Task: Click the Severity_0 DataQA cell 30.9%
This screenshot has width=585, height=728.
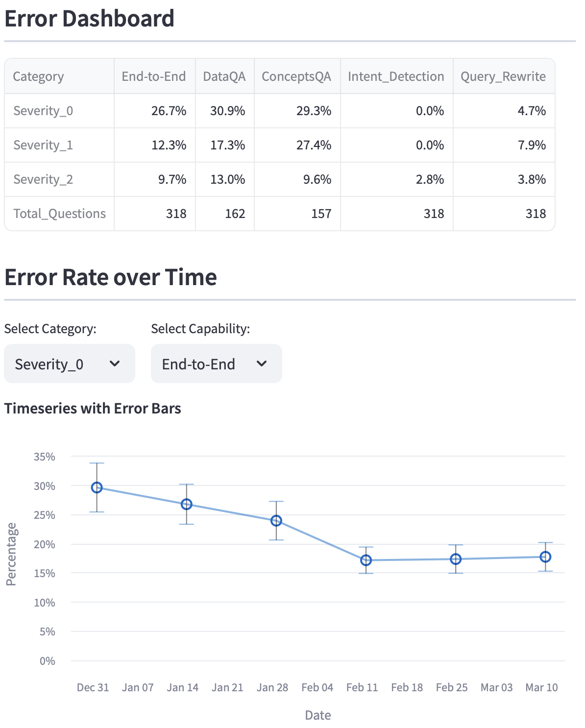Action: pos(228,111)
